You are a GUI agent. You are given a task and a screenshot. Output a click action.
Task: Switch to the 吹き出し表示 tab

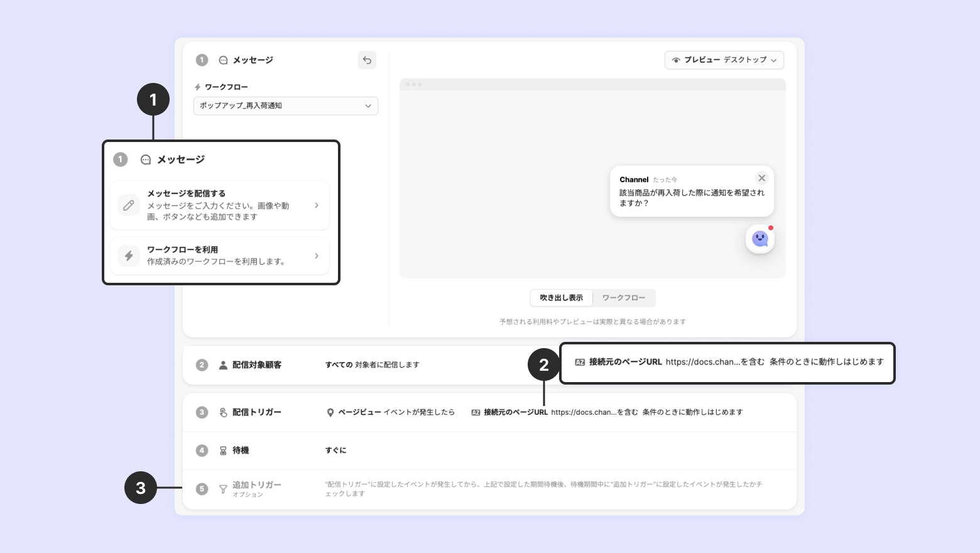click(x=562, y=298)
